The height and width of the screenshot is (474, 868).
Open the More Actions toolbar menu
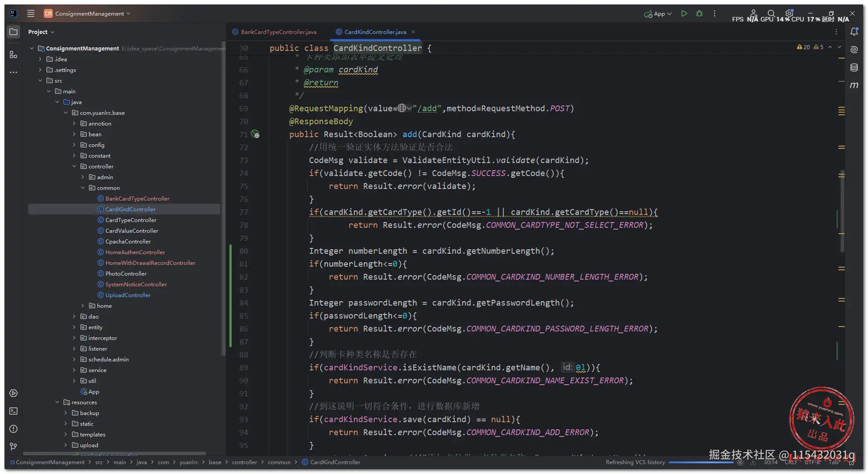pyautogui.click(x=715, y=13)
